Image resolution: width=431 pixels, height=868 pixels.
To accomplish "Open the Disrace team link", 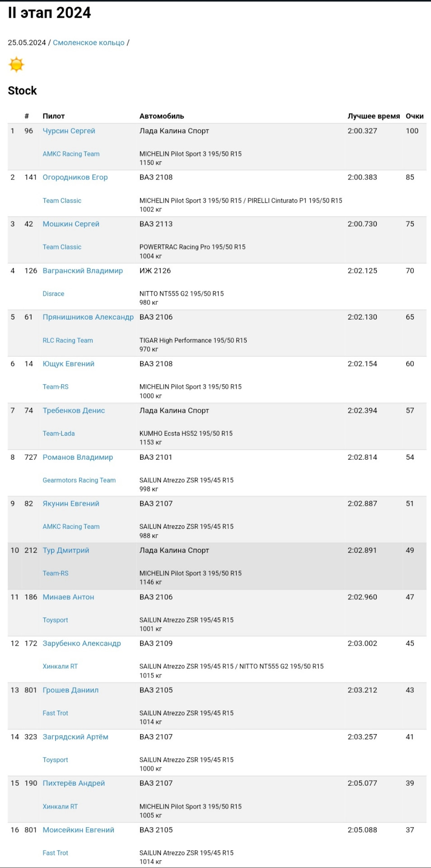I will [53, 294].
